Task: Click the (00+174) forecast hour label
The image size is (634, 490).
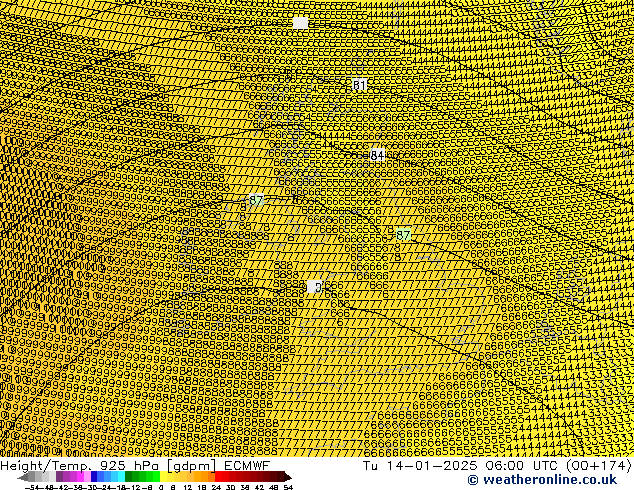Action: (599, 466)
